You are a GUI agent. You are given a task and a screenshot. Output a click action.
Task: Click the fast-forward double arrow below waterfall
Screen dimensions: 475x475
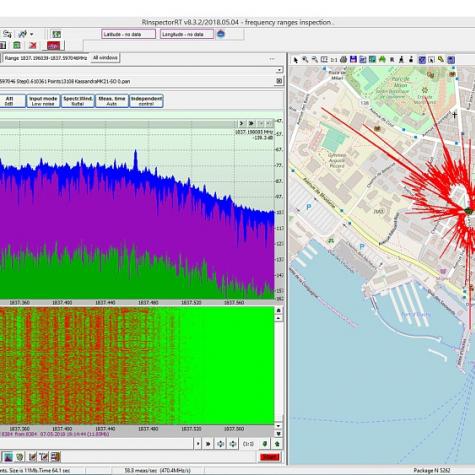[x=208, y=444]
